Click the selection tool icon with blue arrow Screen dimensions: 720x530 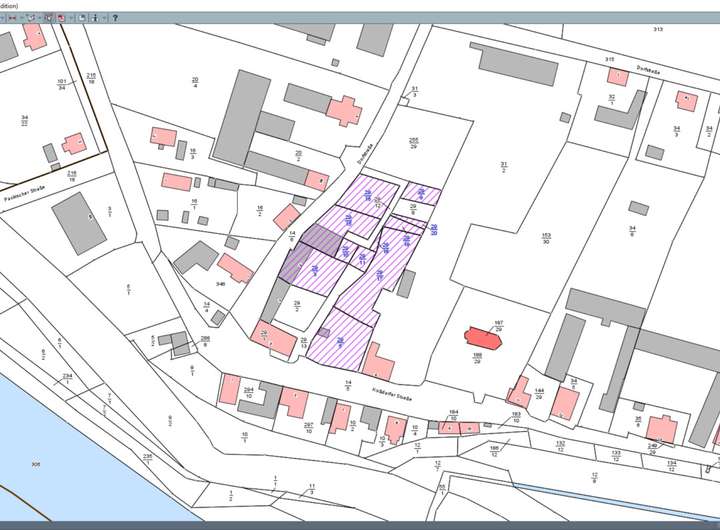[x=31, y=18]
